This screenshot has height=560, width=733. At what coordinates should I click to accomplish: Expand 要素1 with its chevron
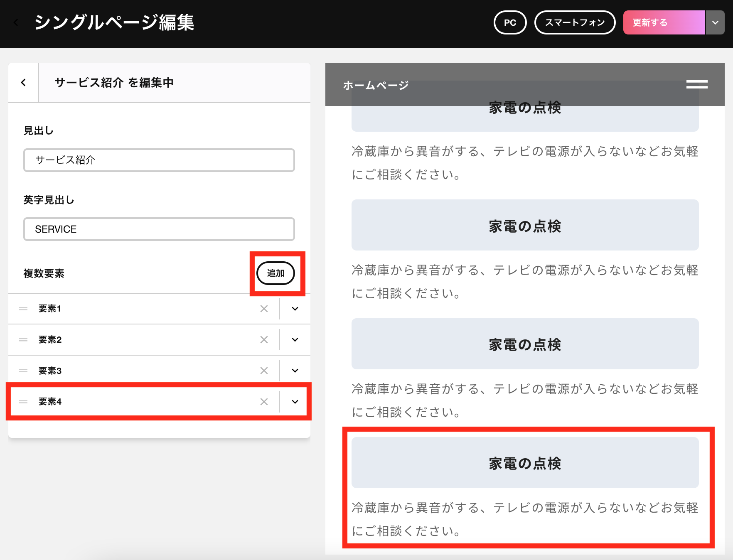click(x=295, y=309)
